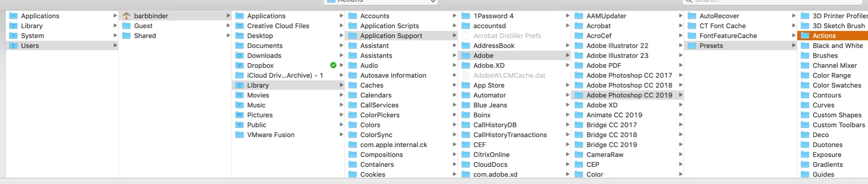Select the Blue Jeans folder
The image size is (868, 184).
coord(514,105)
